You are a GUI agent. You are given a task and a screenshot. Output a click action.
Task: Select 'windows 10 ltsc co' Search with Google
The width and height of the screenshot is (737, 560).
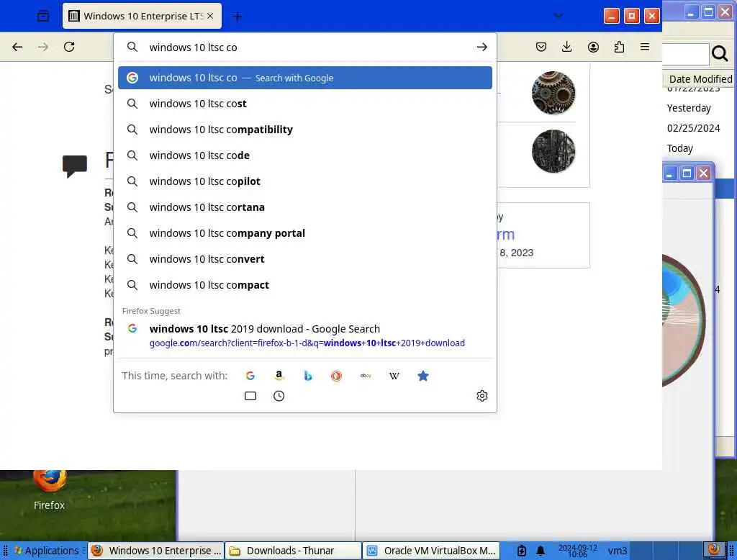(305, 78)
